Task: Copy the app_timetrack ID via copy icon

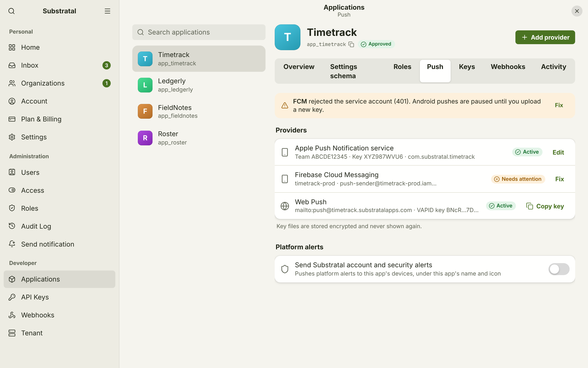Action: [x=351, y=44]
